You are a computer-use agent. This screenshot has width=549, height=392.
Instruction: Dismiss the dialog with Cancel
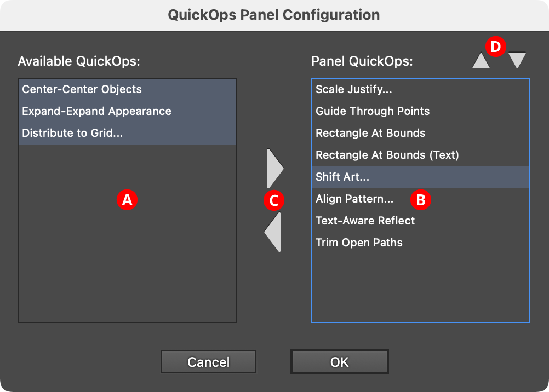click(208, 362)
